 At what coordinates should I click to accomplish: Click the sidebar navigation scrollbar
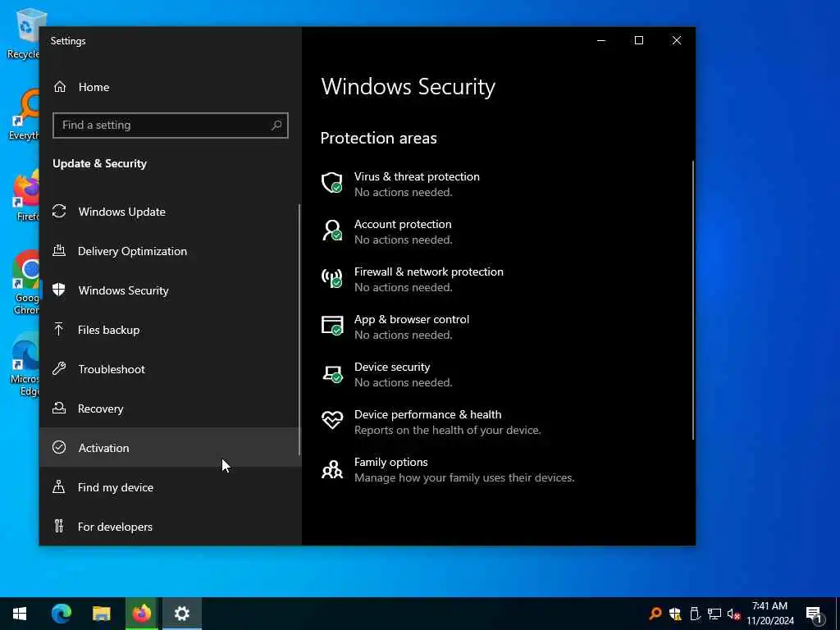pyautogui.click(x=299, y=330)
